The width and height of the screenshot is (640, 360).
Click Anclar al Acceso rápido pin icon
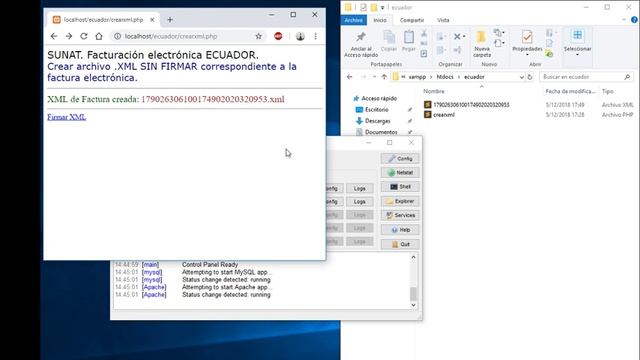[361, 38]
